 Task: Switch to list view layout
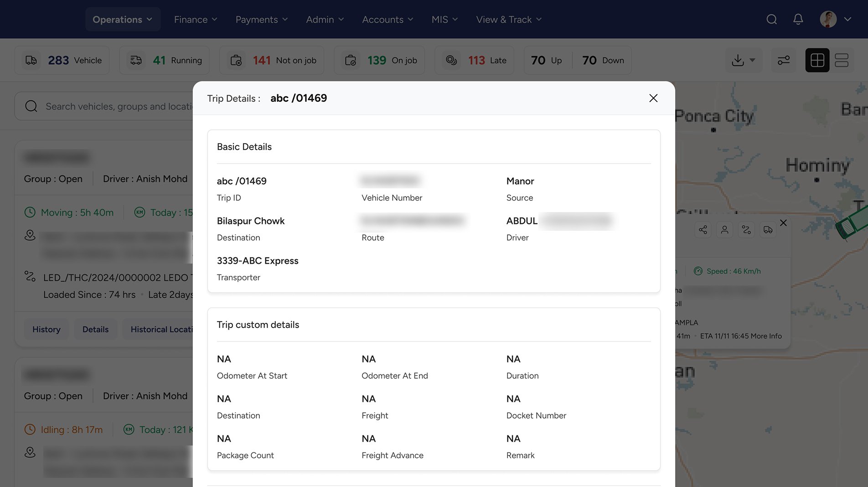(x=842, y=60)
